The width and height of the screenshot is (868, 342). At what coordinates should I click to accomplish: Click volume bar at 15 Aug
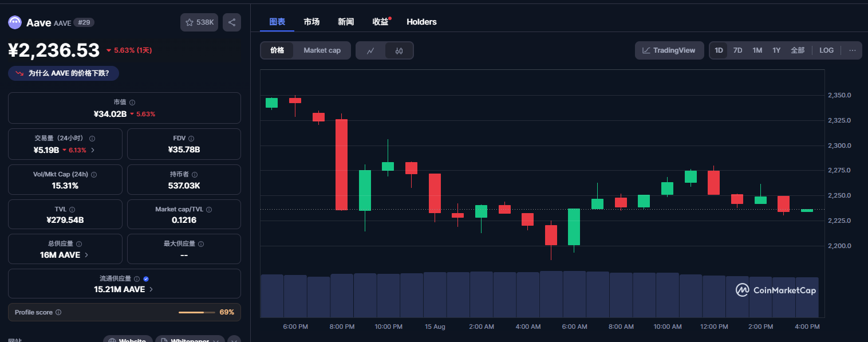[435, 294]
